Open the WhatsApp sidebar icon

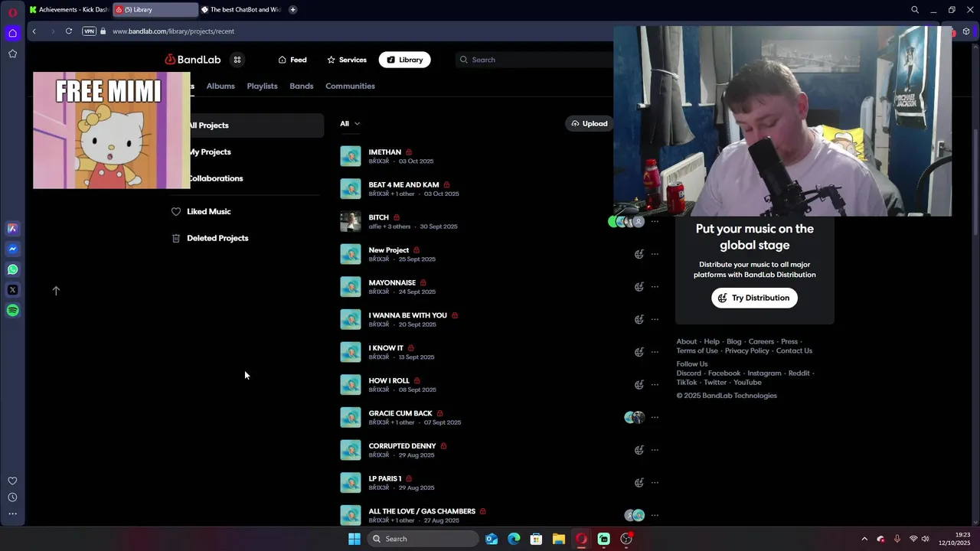coord(12,269)
